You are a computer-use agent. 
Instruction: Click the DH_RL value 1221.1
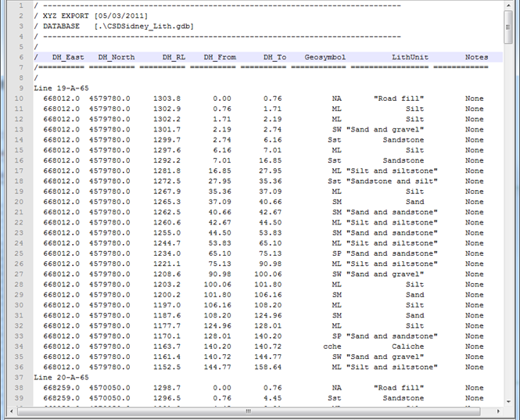pos(167,264)
